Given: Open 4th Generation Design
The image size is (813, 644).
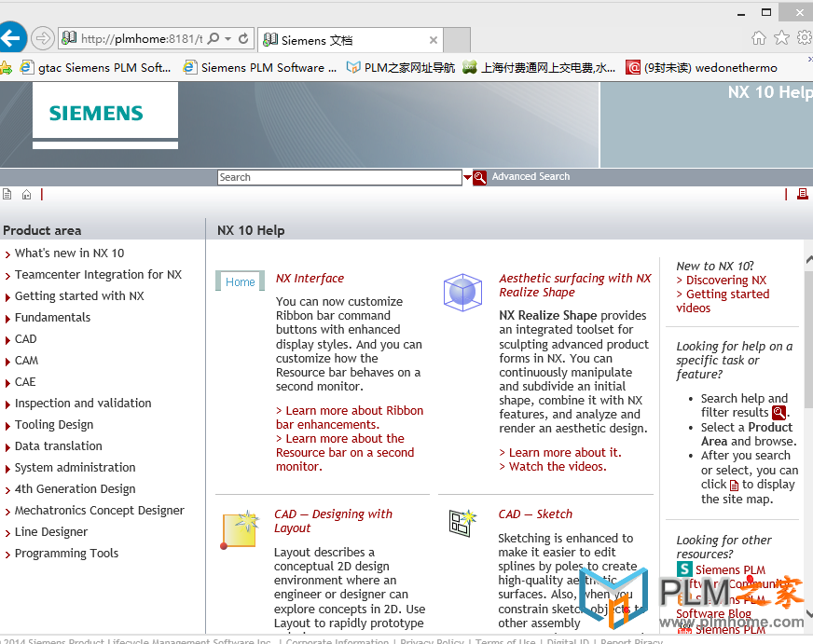Looking at the screenshot, I should click(76, 489).
